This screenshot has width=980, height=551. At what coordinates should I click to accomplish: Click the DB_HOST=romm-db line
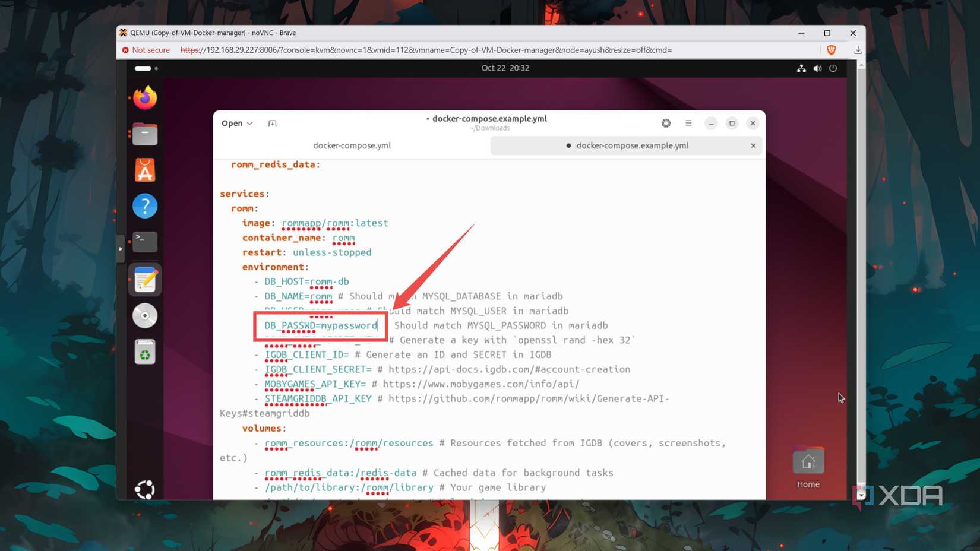point(306,281)
